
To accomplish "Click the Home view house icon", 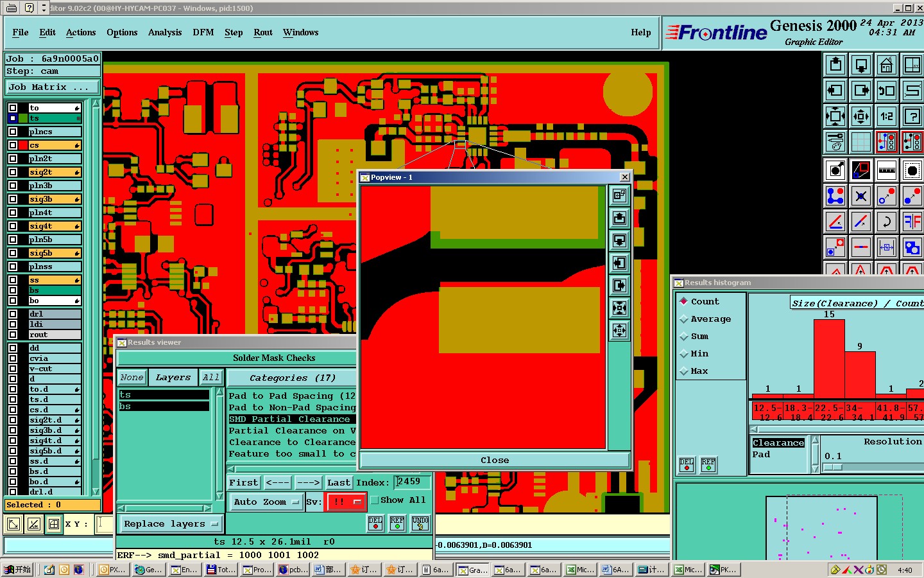I will [887, 64].
